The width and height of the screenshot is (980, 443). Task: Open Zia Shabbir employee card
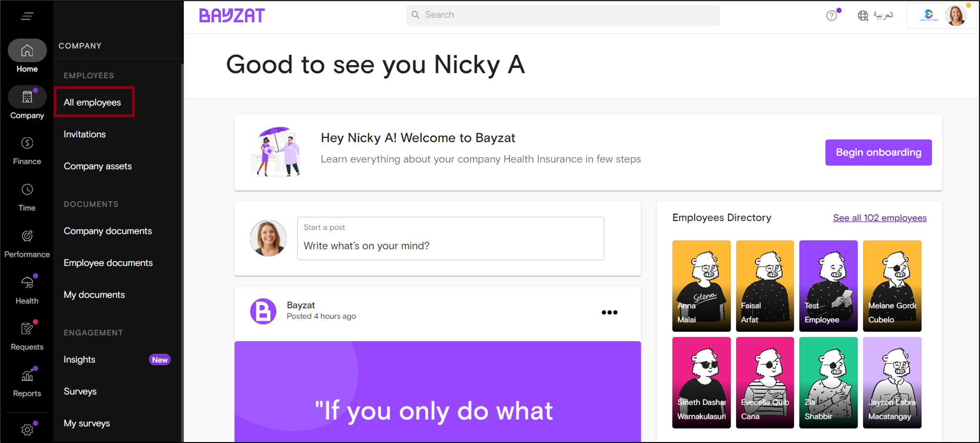(828, 382)
